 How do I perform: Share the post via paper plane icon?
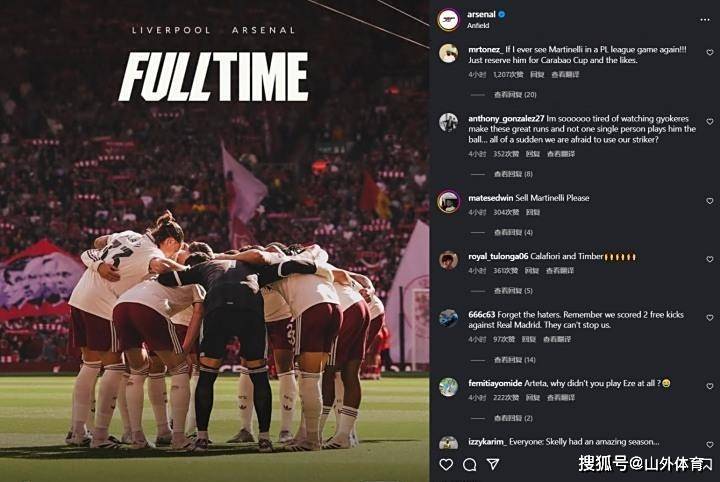point(492,464)
